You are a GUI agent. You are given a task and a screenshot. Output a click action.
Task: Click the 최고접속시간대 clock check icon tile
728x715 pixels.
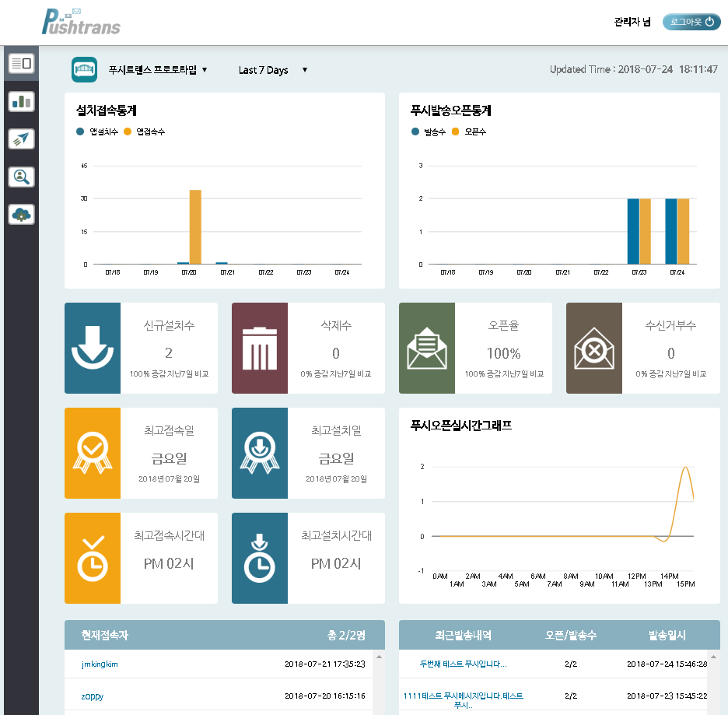[x=93, y=558]
